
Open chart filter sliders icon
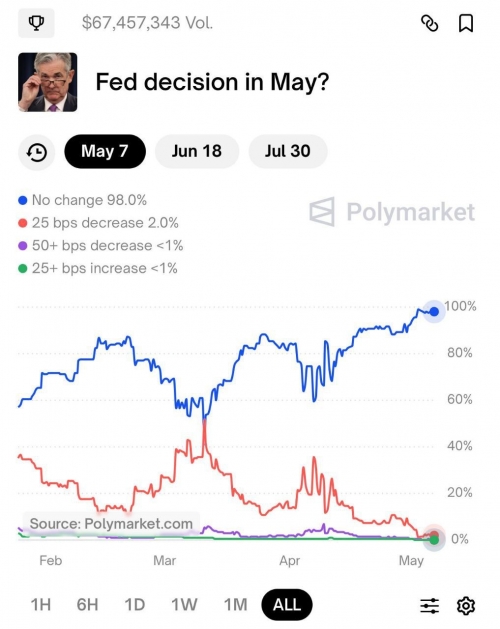[x=429, y=605]
